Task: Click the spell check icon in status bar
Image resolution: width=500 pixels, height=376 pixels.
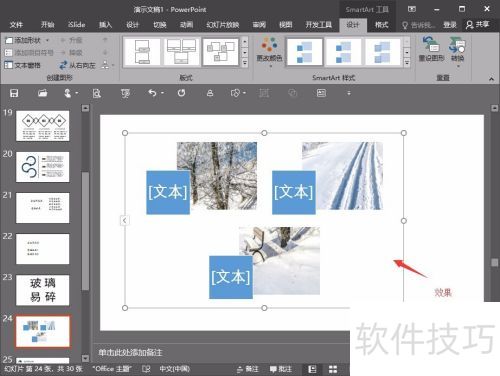Action: 146,369
